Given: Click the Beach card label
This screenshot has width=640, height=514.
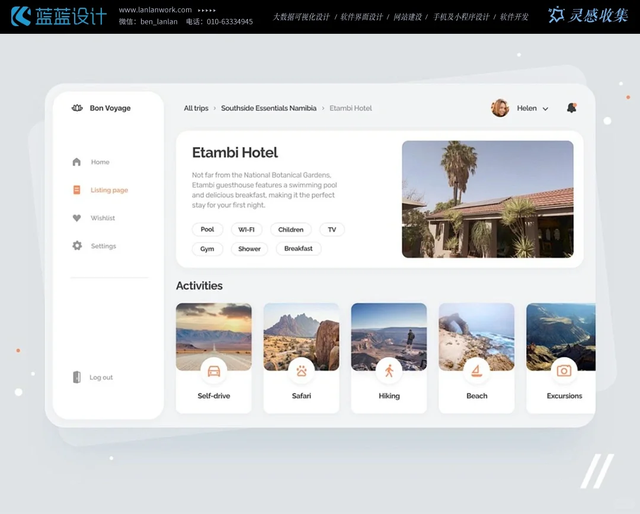Looking at the screenshot, I should click(477, 396).
